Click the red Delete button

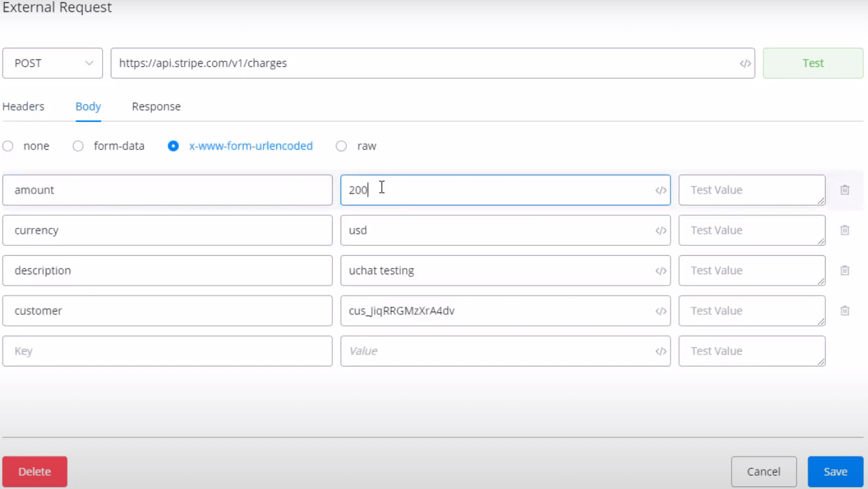(x=34, y=472)
